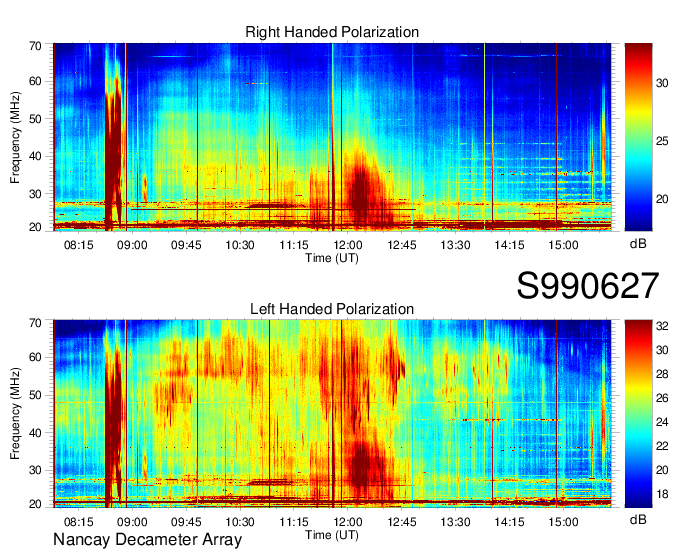Click the 15:00 tick of Right Handed plot
Image resolution: width=680 pixels, height=552 pixels.
563,245
